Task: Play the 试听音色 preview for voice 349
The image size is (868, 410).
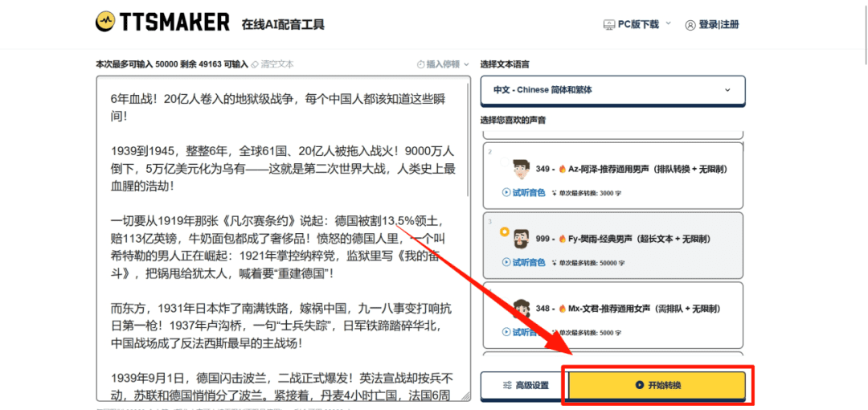Action: [x=523, y=193]
